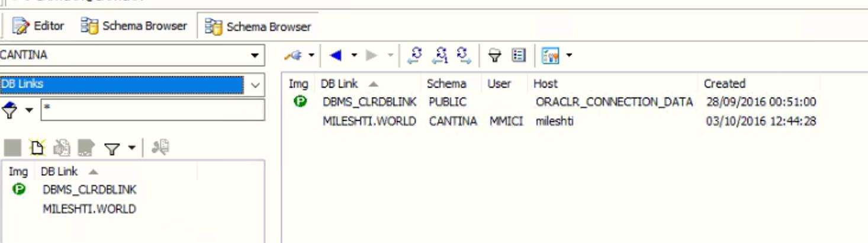868x243 pixels.
Task: Click the greyed drop DB link icon
Action: [62, 148]
